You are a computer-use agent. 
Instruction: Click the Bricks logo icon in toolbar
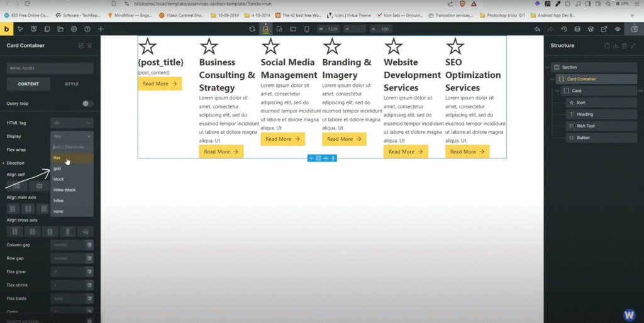coord(6,29)
